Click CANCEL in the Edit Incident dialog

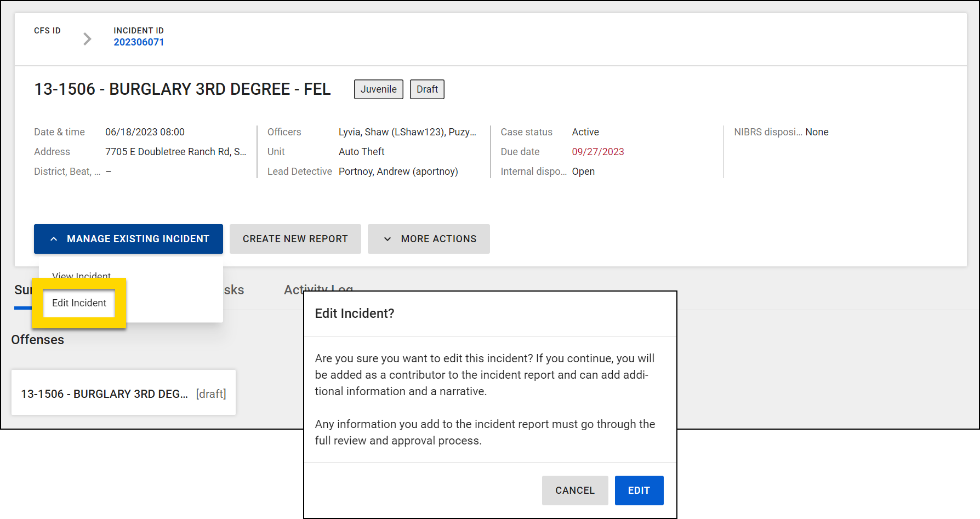[x=574, y=490]
